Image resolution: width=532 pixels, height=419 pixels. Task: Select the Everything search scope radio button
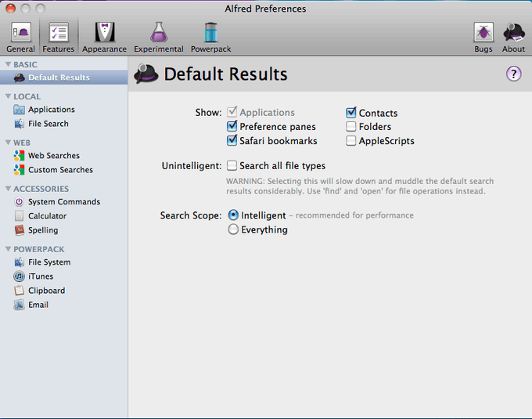[x=233, y=229]
